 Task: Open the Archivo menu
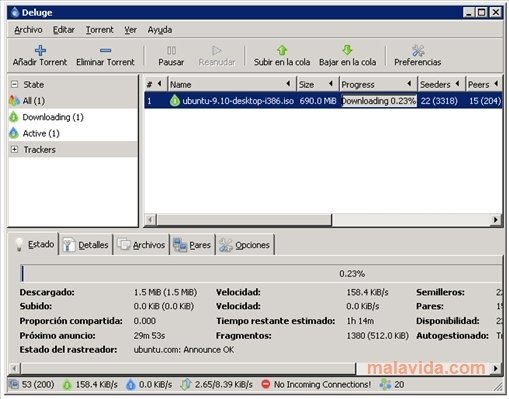[x=28, y=30]
